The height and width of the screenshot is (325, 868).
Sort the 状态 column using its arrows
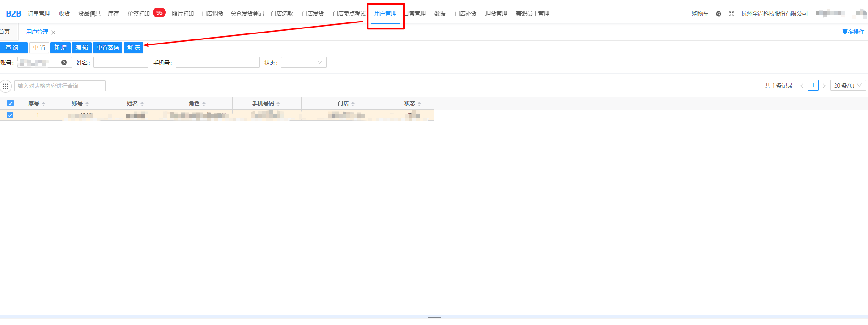(x=419, y=104)
